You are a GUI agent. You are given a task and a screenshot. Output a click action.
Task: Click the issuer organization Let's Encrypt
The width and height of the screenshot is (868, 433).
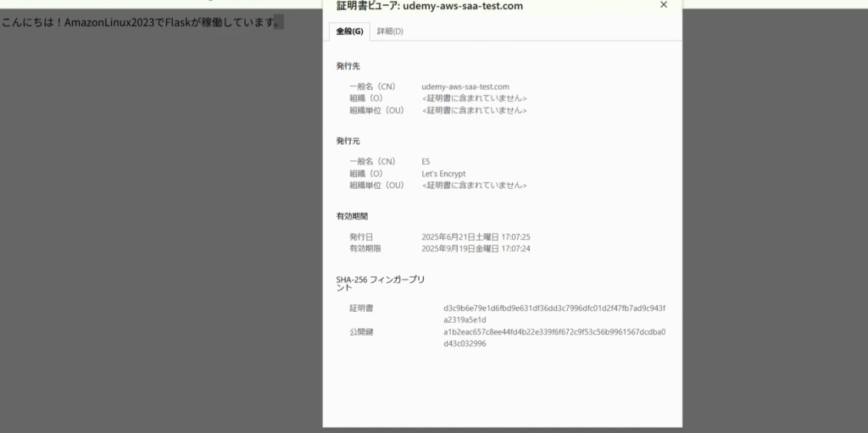pos(443,174)
